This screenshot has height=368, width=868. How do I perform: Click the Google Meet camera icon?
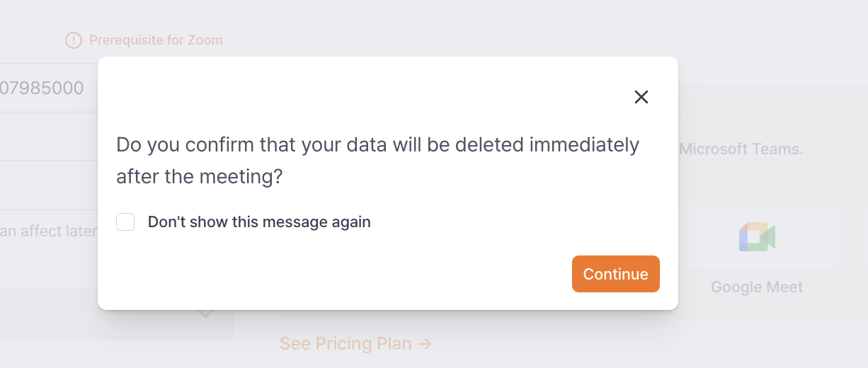[x=757, y=237]
